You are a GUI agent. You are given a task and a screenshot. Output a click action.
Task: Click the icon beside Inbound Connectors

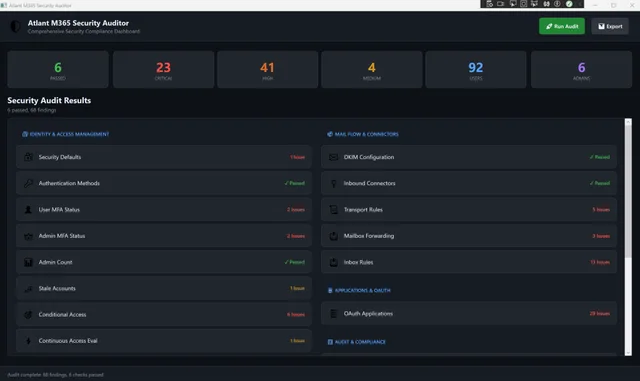pyautogui.click(x=333, y=183)
